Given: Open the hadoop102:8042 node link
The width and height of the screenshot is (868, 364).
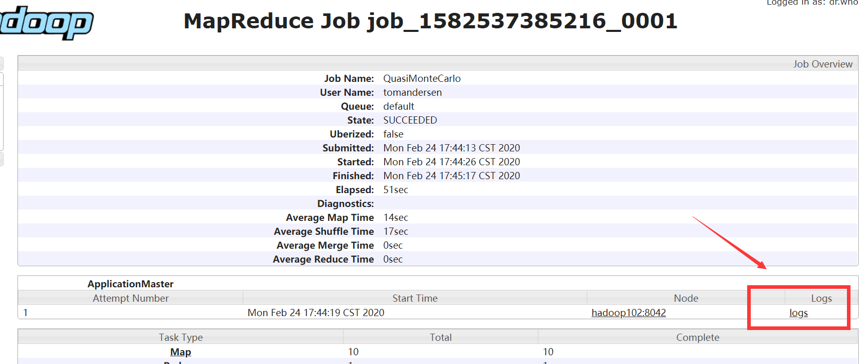Looking at the screenshot, I should (628, 313).
